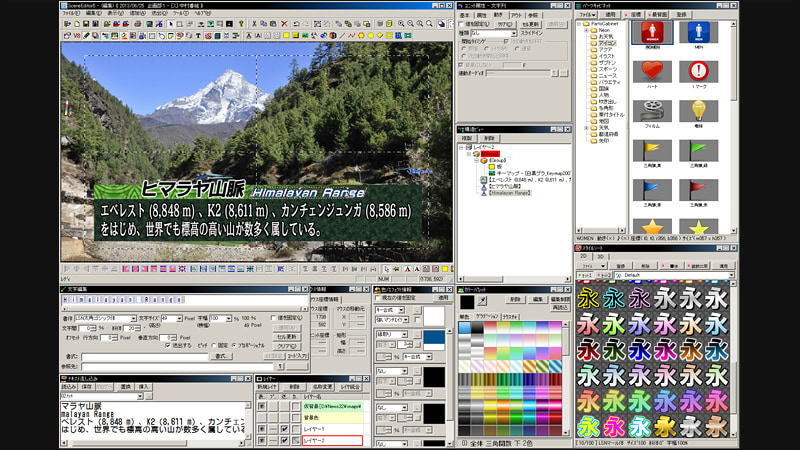This screenshot has height=450, width=800.
Task: Select the 固定 pitch radio button
Action: pos(214,345)
